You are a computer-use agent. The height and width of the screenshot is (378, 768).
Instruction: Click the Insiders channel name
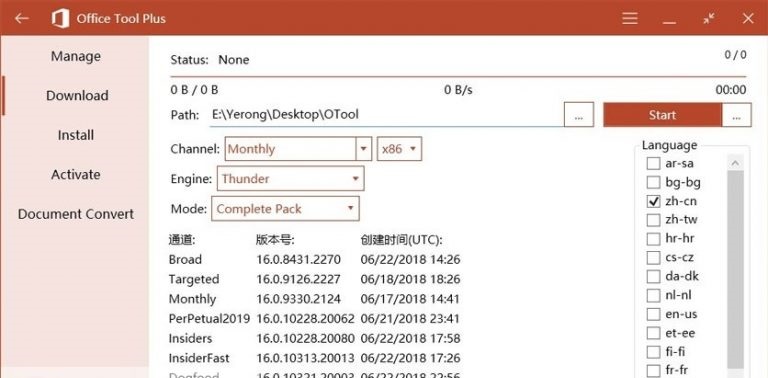[191, 338]
